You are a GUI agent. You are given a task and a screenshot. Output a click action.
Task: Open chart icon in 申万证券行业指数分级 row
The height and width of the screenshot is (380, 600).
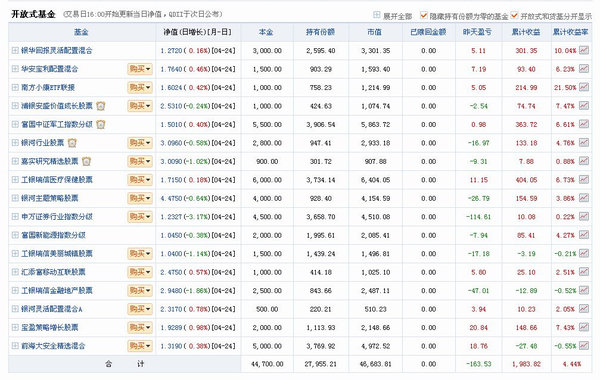click(584, 216)
